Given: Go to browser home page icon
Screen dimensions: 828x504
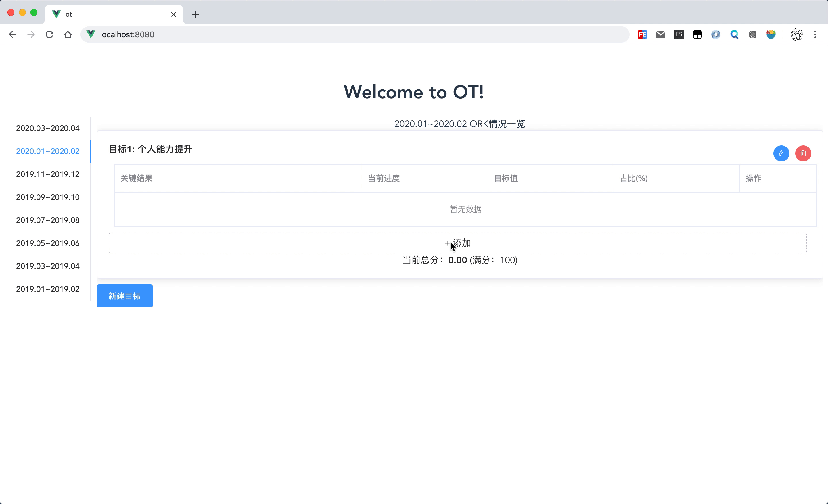Looking at the screenshot, I should pyautogui.click(x=68, y=34).
